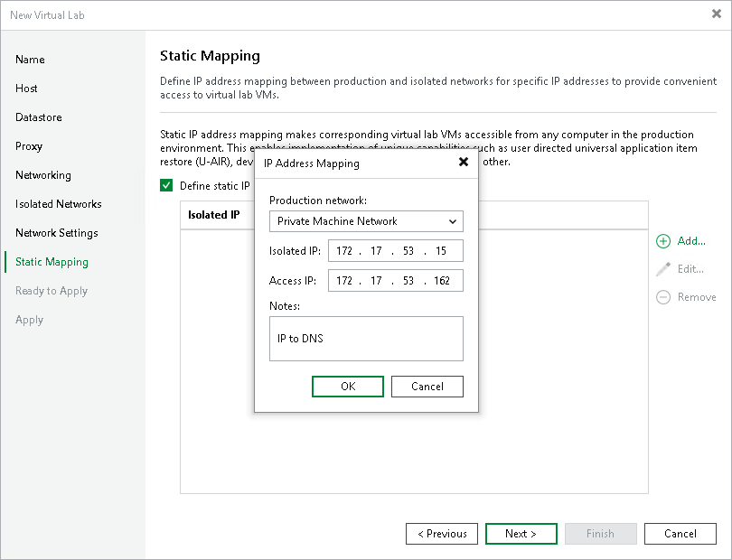Click the last octet 15 of Isolated IP
732x560 pixels.
[x=441, y=251]
